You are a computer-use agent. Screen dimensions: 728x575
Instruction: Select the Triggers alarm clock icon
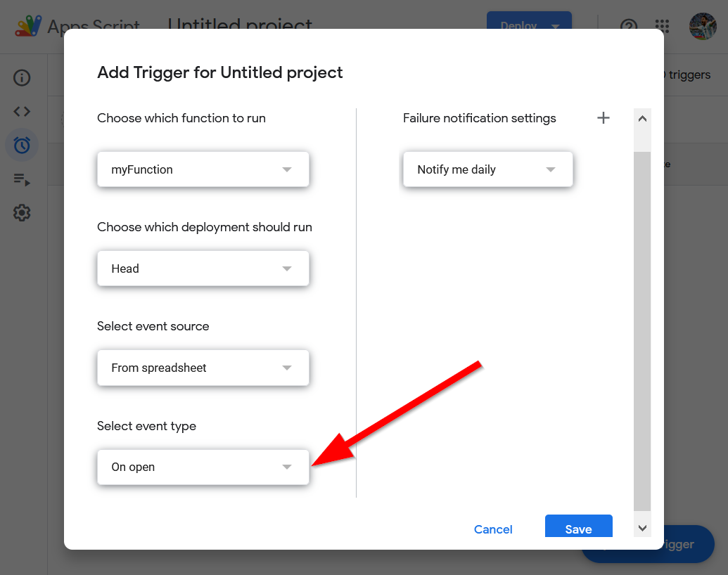pyautogui.click(x=22, y=146)
